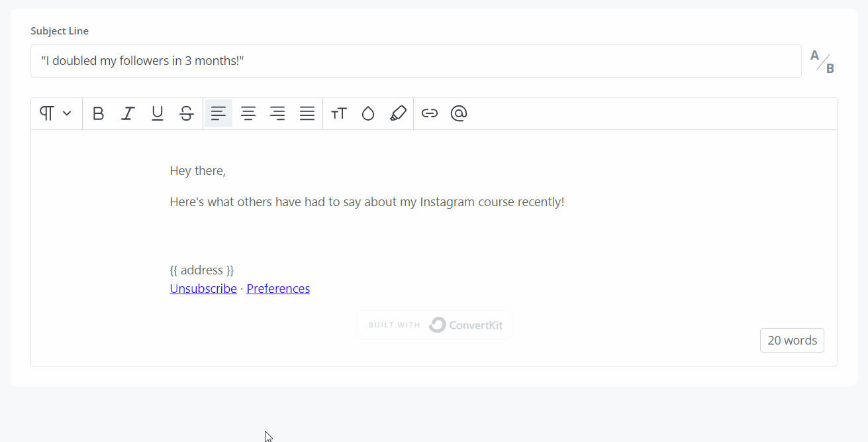868x442 pixels.
Task: Justify the paragraph text
Action: [x=307, y=114]
